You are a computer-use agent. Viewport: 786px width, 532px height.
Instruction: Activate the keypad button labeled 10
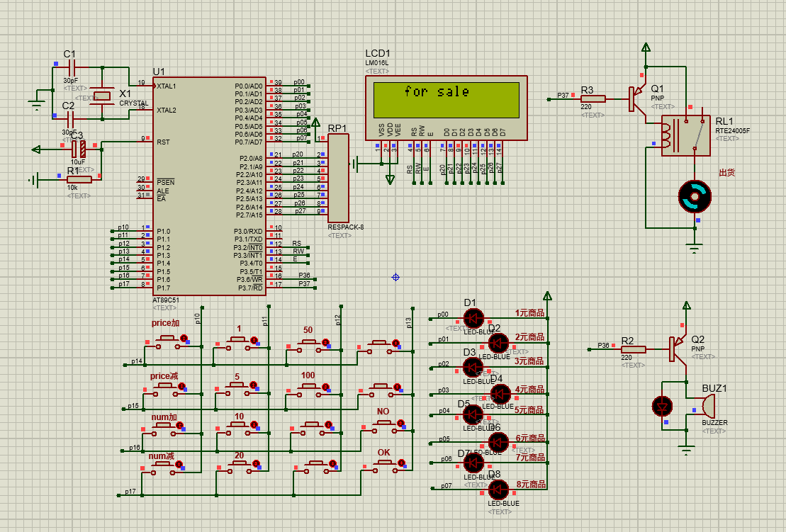tap(239, 428)
